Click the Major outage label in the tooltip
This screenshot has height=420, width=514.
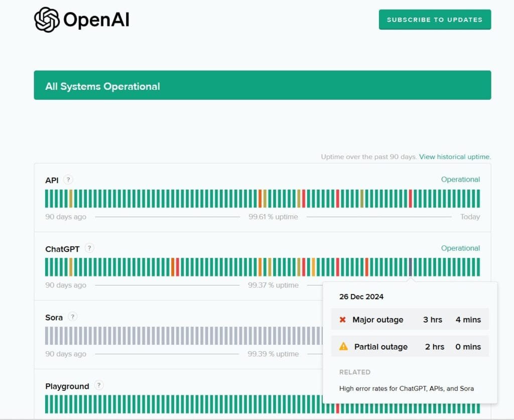click(x=377, y=320)
